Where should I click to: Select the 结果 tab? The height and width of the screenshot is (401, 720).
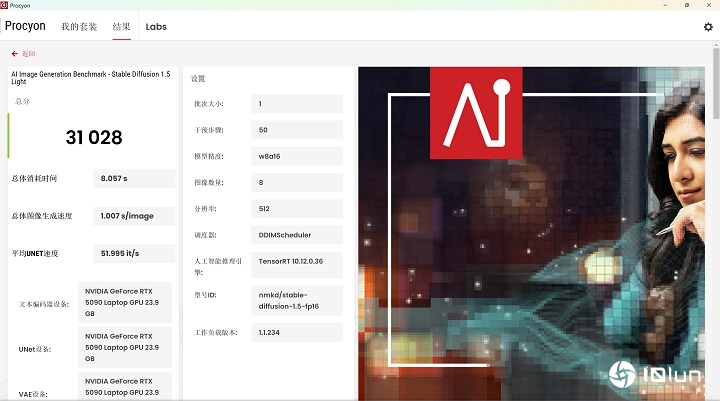pyautogui.click(x=121, y=26)
